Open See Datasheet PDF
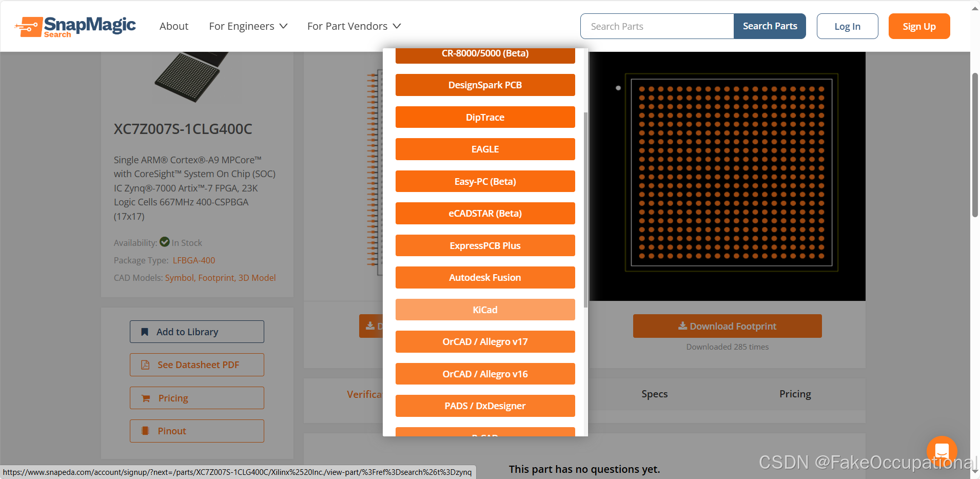This screenshot has height=479, width=980. (x=197, y=365)
